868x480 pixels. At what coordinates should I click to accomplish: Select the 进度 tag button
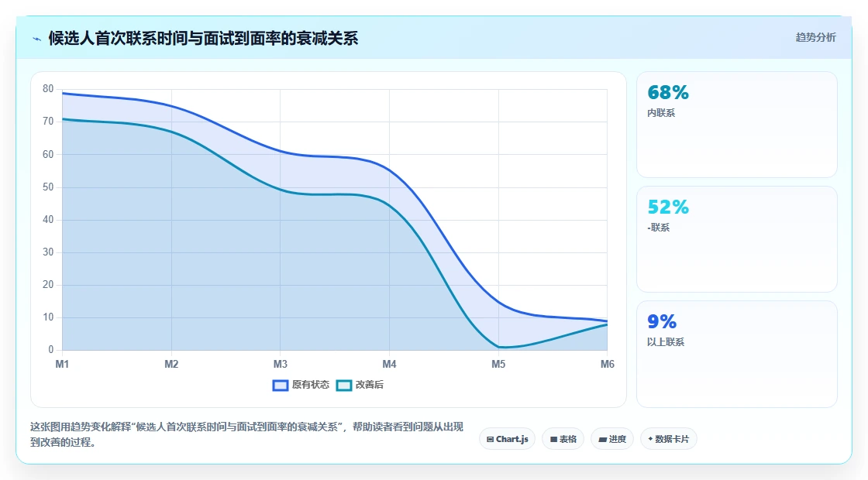tap(612, 439)
